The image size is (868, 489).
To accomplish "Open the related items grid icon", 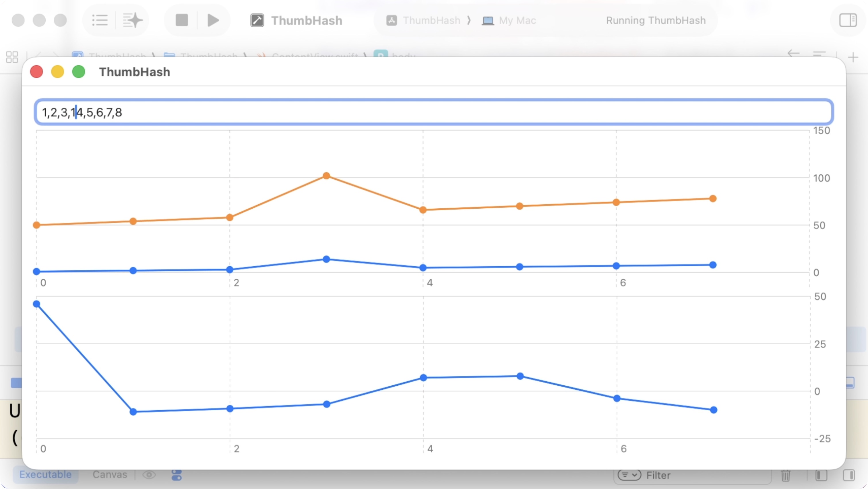I will [12, 57].
